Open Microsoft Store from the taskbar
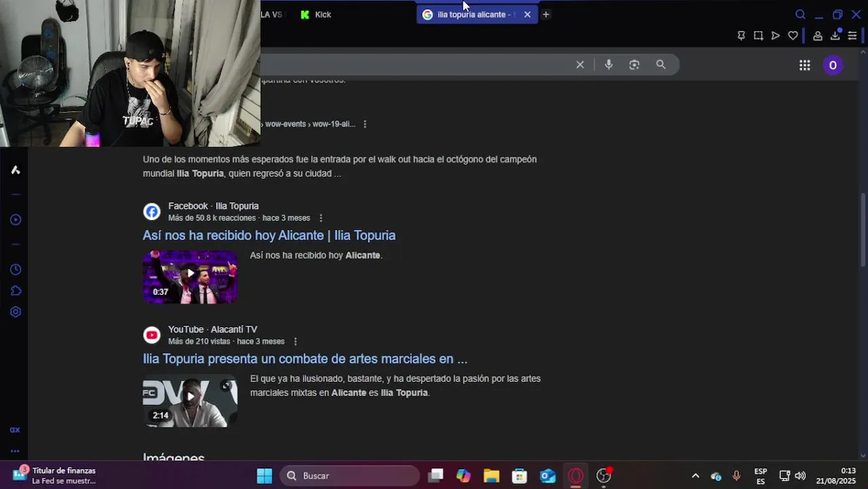The image size is (868, 489). 520,475
